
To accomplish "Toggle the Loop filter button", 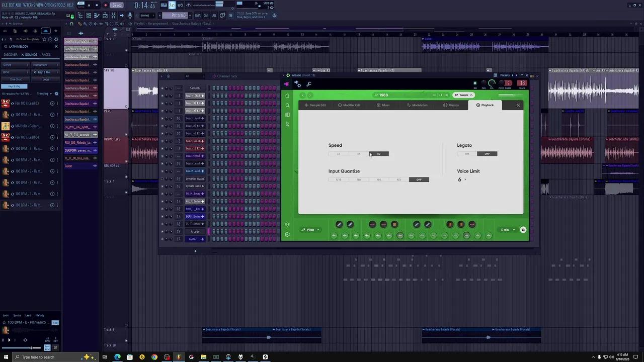I will (45, 79).
